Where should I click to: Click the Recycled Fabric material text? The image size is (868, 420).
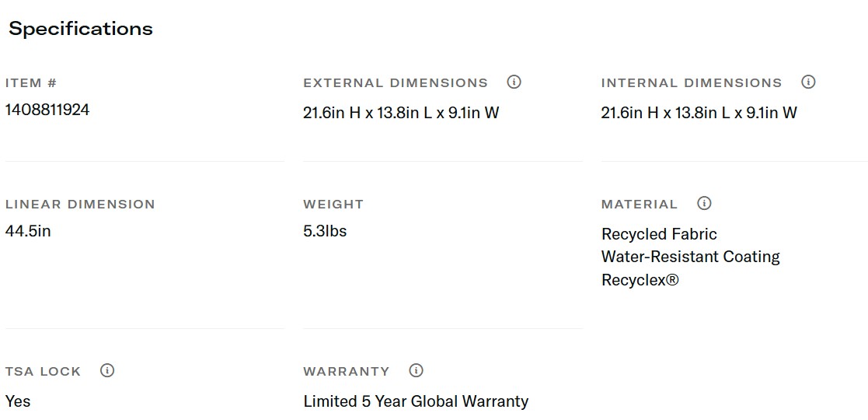(659, 234)
